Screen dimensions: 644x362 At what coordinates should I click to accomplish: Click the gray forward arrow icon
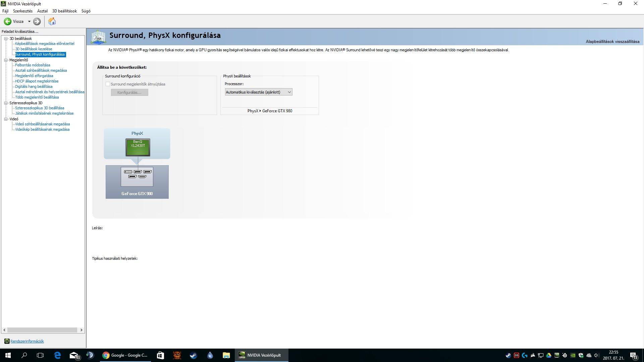click(x=37, y=21)
